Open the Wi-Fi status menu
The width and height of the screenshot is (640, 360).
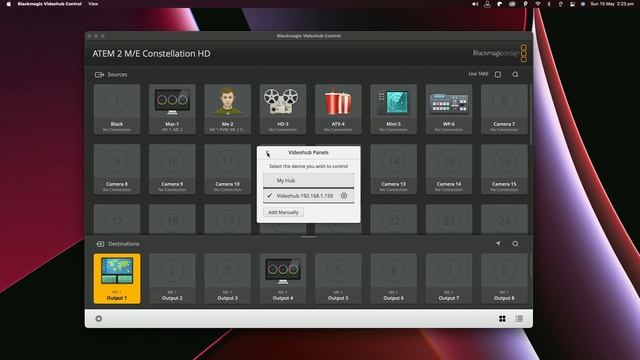coord(538,4)
